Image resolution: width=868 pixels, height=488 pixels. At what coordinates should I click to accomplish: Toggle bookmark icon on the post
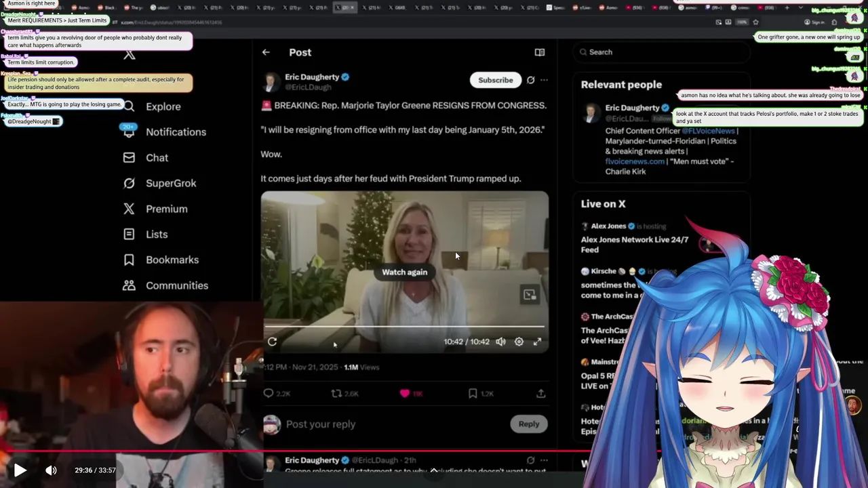point(473,393)
